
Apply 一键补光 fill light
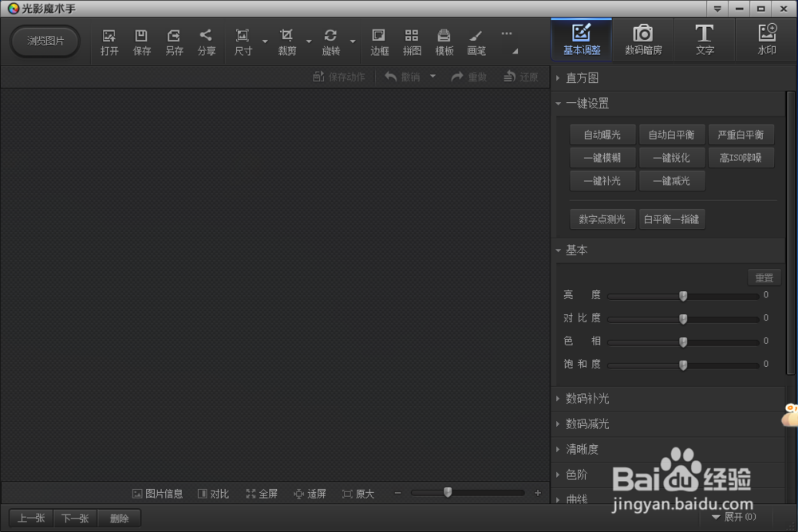[602, 181]
